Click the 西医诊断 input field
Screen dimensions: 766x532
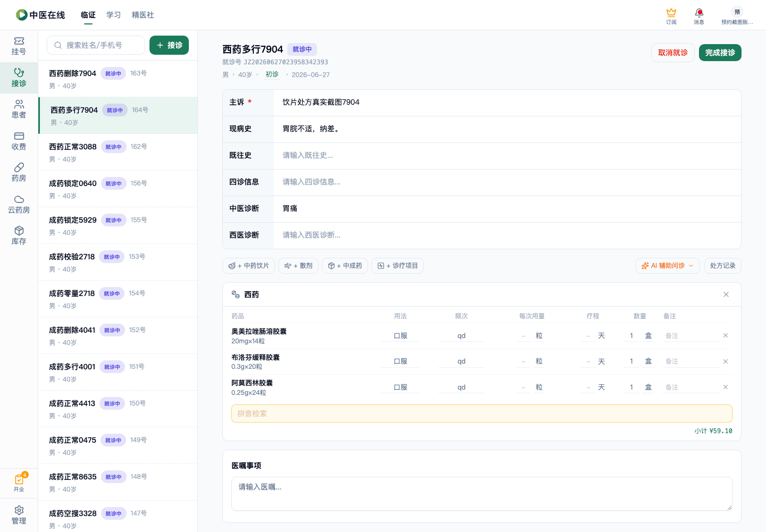[507, 235]
